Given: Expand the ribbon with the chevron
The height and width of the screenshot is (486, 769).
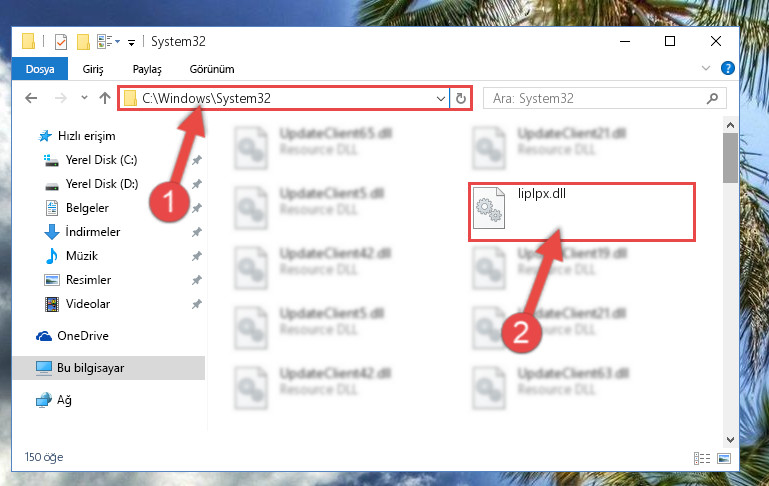Looking at the screenshot, I should coord(706,68).
